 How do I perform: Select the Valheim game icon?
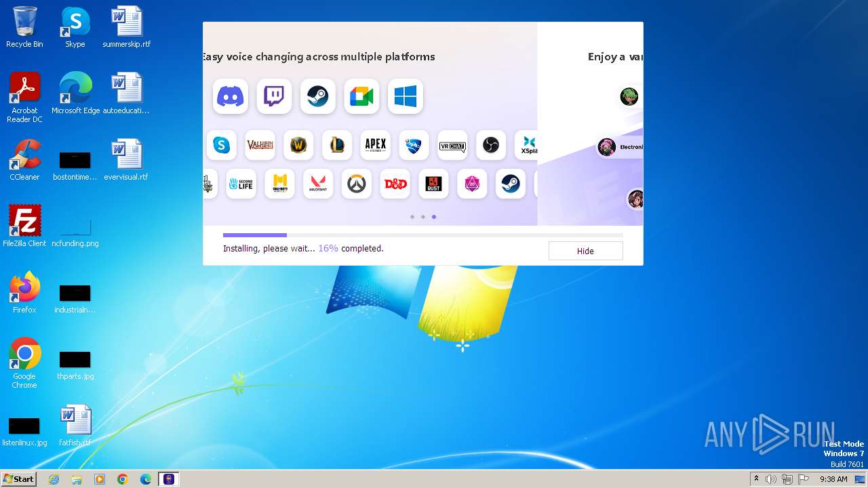coord(260,145)
